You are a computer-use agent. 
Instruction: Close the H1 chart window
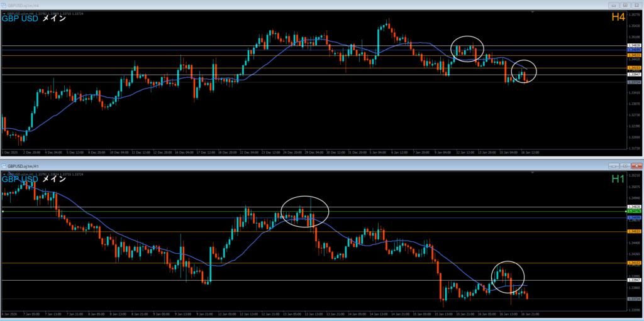click(x=637, y=166)
